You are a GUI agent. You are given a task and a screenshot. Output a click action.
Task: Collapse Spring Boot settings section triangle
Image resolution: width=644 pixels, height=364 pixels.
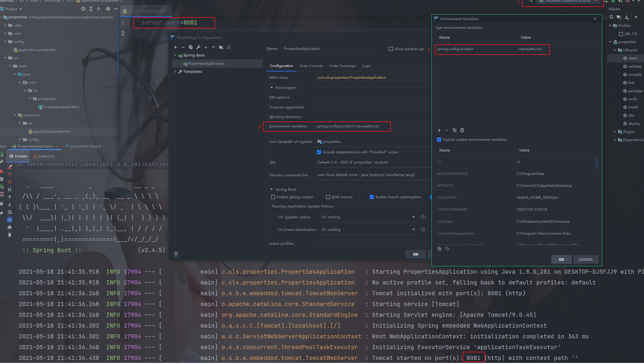(x=272, y=189)
